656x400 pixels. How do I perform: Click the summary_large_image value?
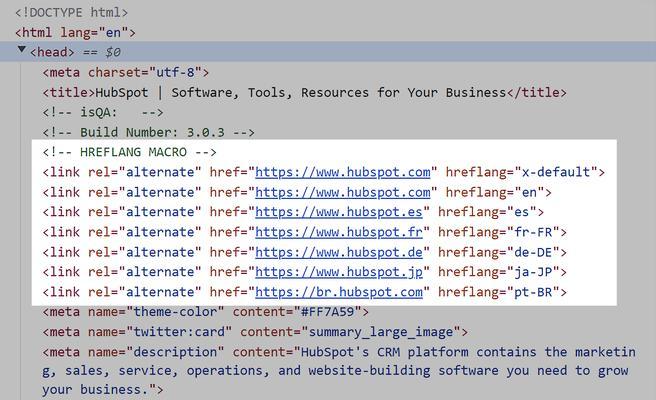[x=381, y=332]
